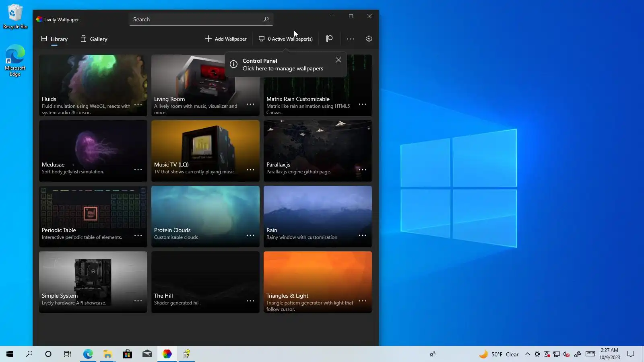Click the Lively Wallpaper app logo
644x362 pixels.
tap(39, 19)
